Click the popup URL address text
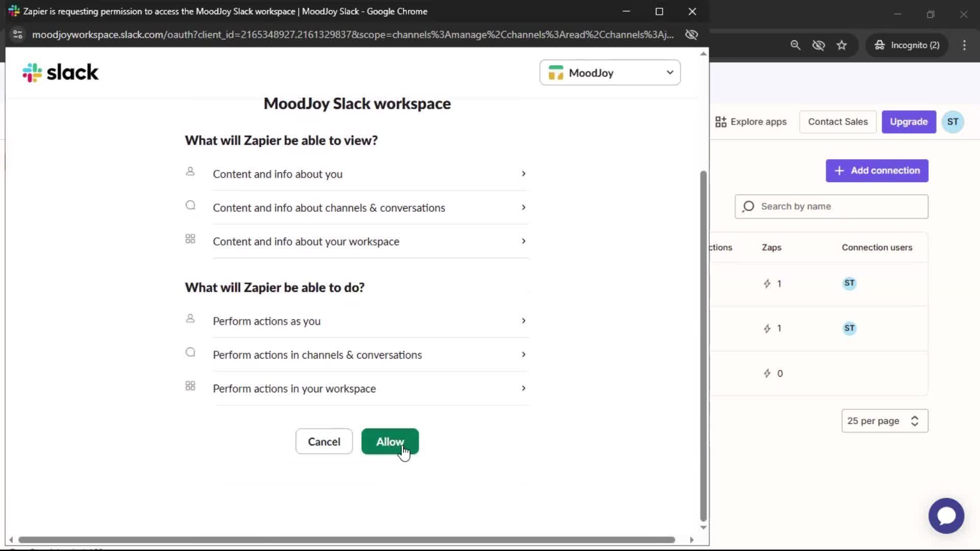The image size is (980, 551). [x=353, y=35]
